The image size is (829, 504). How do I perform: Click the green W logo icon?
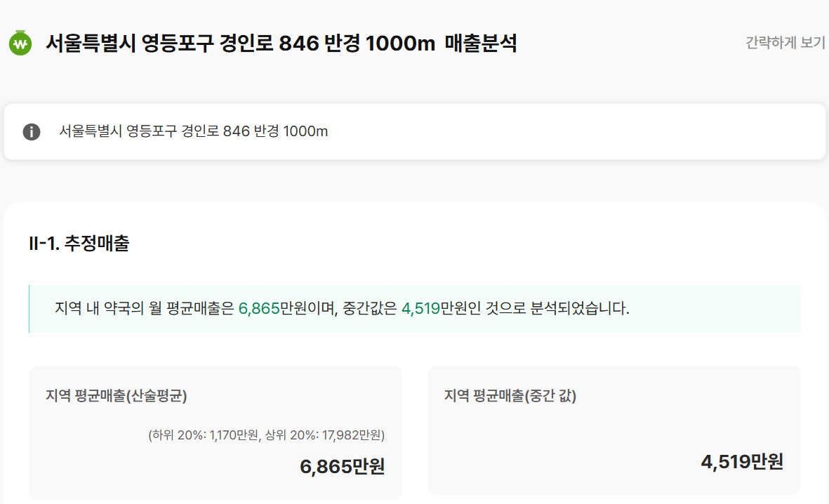(20, 44)
